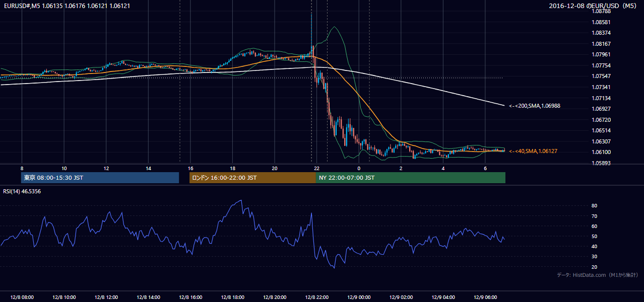Screen dimensions: 644x302
Task: Click price axis label 1.06514
Action: (602, 130)
